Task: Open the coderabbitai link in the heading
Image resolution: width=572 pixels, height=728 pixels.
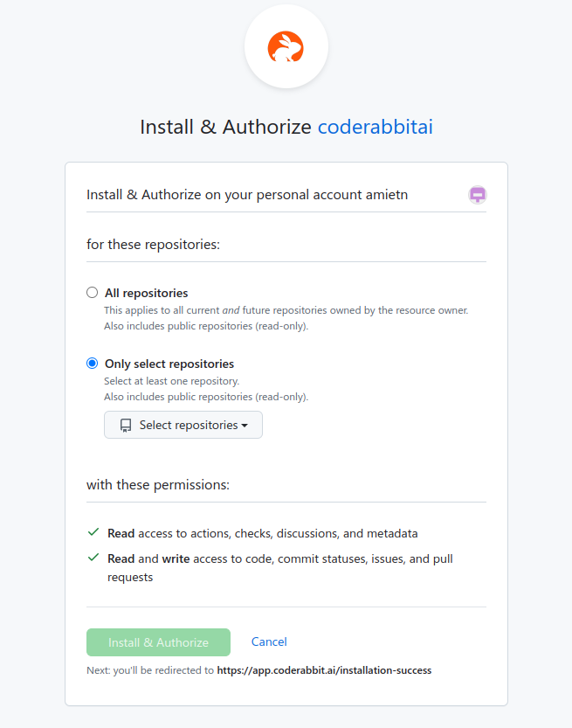Action: (x=375, y=127)
